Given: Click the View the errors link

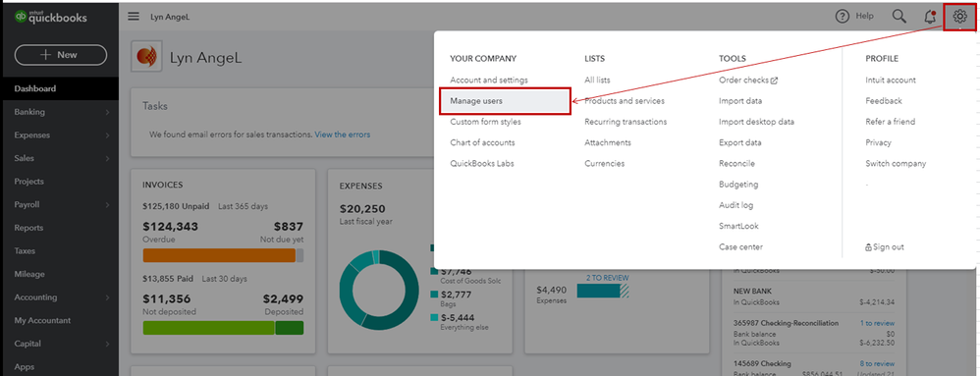Looking at the screenshot, I should (x=343, y=134).
